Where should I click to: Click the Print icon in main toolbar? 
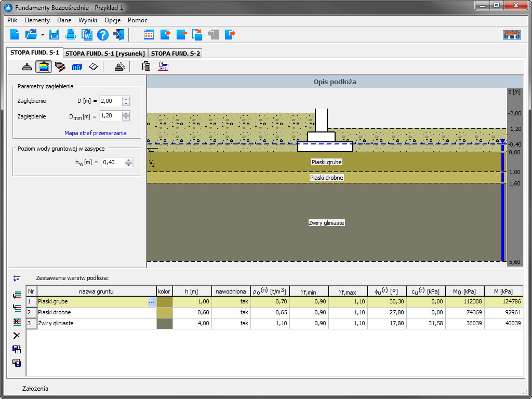(71, 35)
